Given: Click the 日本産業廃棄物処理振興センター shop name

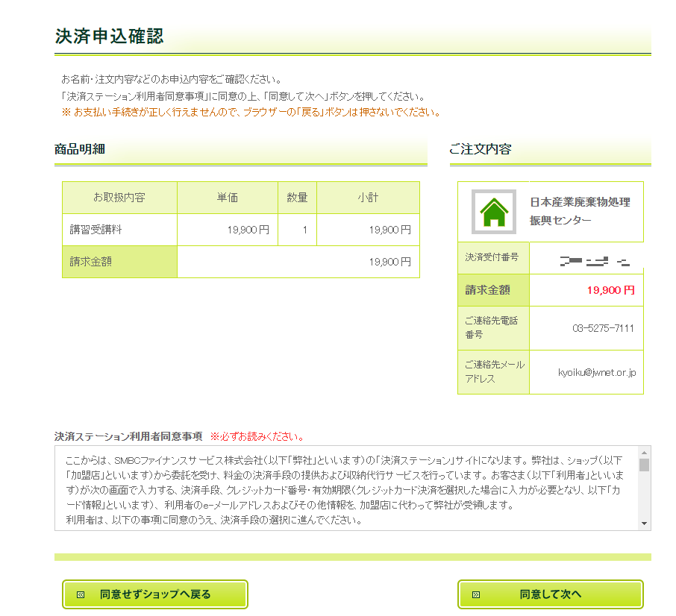Looking at the screenshot, I should coord(580,211).
